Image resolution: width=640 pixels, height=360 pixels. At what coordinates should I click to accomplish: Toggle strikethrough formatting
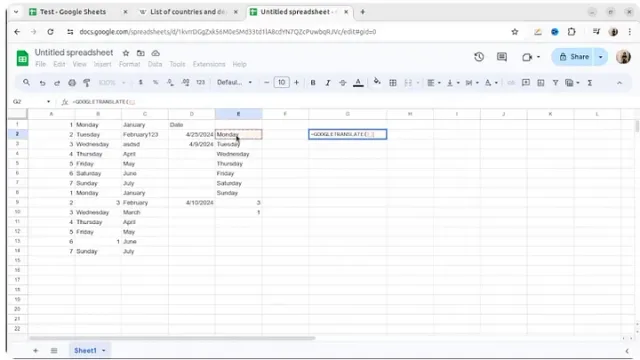point(342,83)
